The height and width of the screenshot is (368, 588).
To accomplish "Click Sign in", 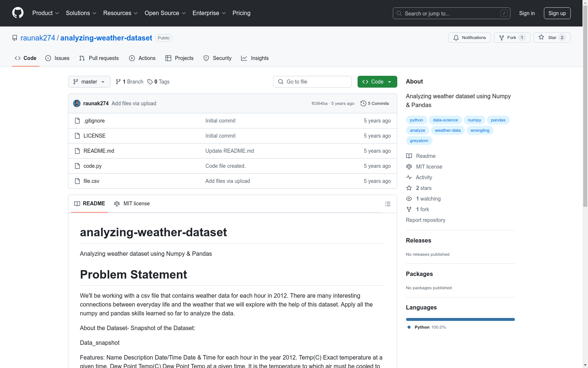I will pyautogui.click(x=527, y=13).
